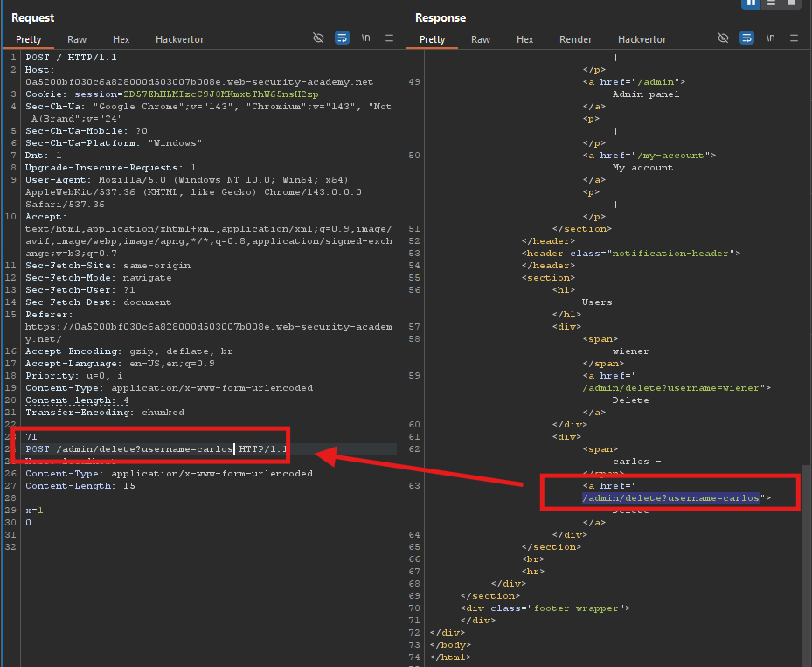This screenshot has width=812, height=667.
Task: Click the 'Request' panel title
Action: (x=32, y=18)
